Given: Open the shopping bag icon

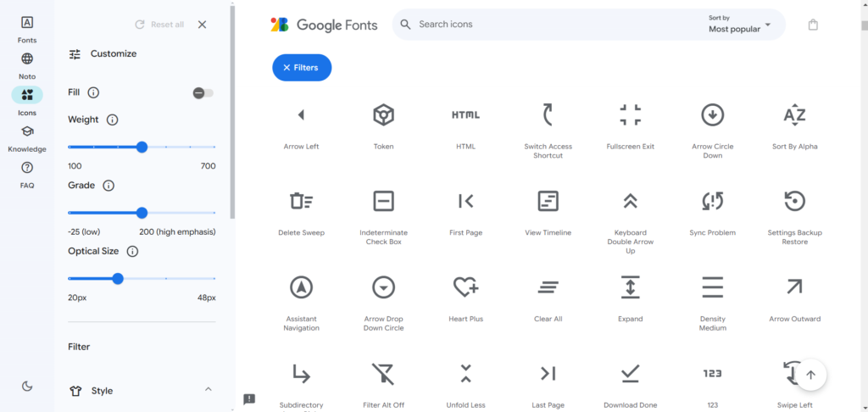Looking at the screenshot, I should (813, 25).
